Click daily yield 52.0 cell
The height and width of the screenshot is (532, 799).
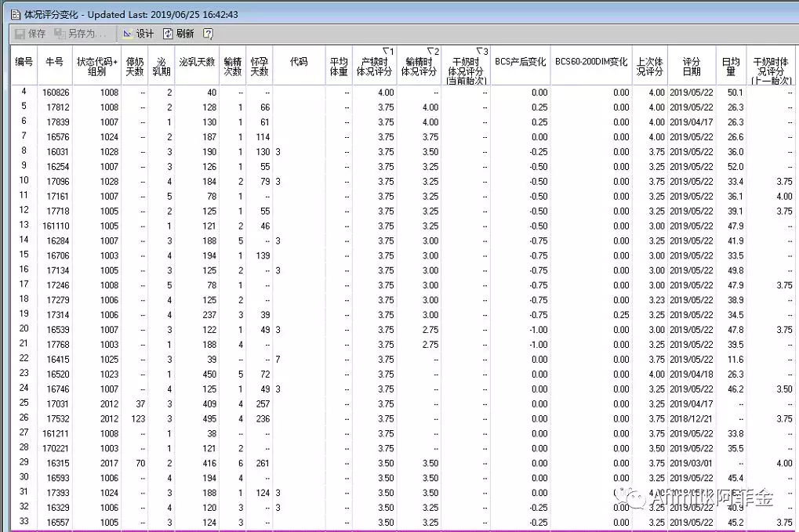click(735, 166)
